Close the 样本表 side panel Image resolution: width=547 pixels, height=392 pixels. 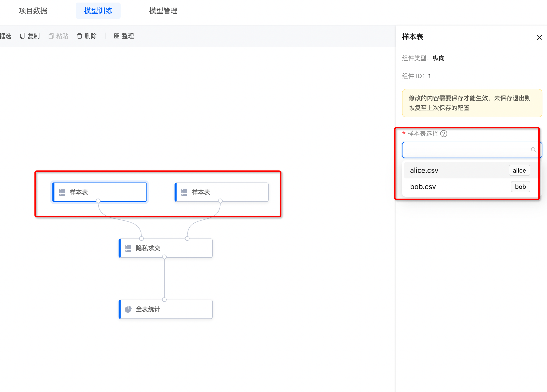(x=539, y=37)
